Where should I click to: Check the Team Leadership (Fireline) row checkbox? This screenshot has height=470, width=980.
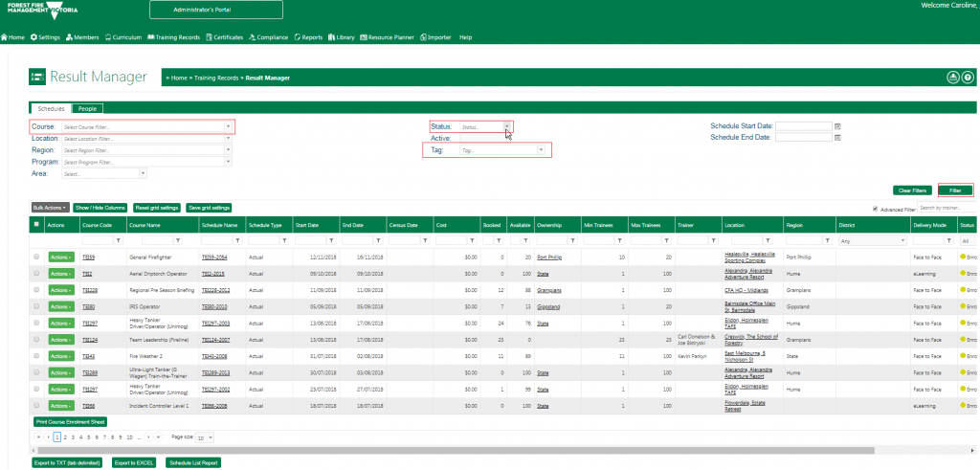click(x=36, y=340)
